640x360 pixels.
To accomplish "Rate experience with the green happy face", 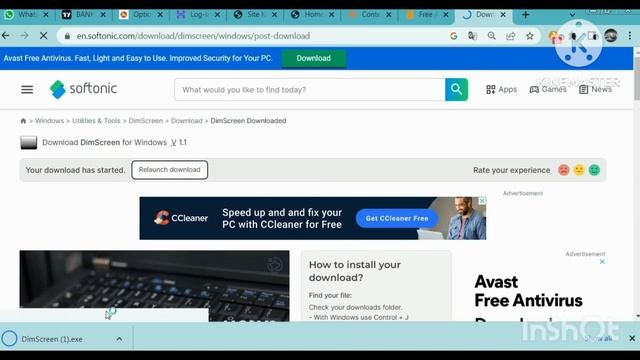I will click(x=594, y=170).
